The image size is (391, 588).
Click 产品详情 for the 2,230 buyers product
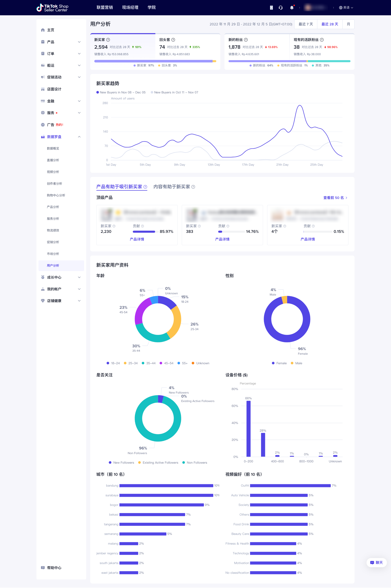tap(137, 239)
